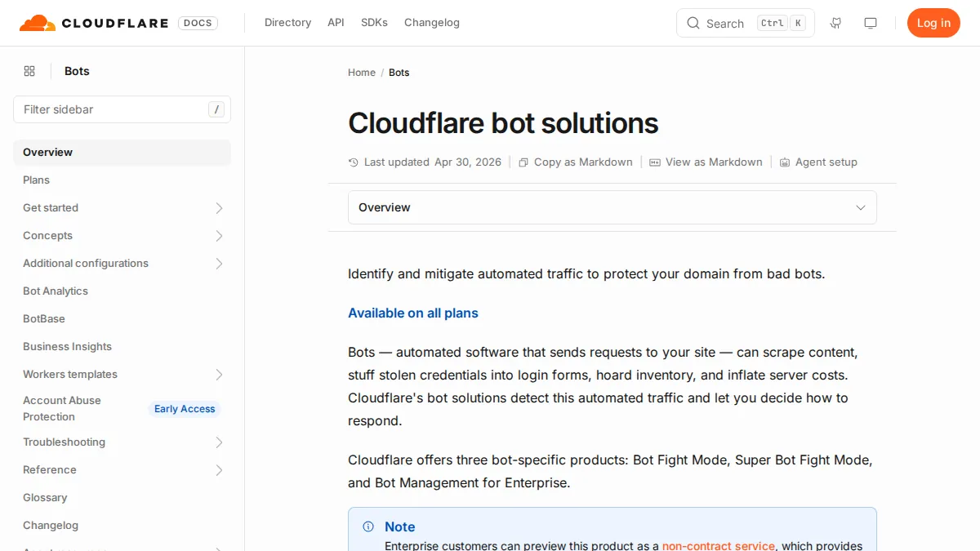Image resolution: width=980 pixels, height=551 pixels.
Task: Click the View as Markdown icon
Action: 655,162
